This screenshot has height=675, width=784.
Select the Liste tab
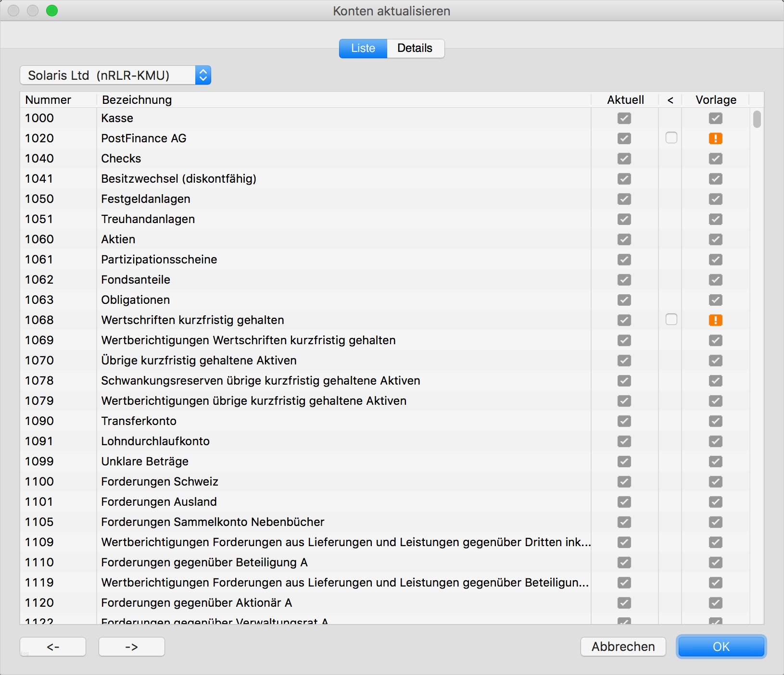point(363,48)
